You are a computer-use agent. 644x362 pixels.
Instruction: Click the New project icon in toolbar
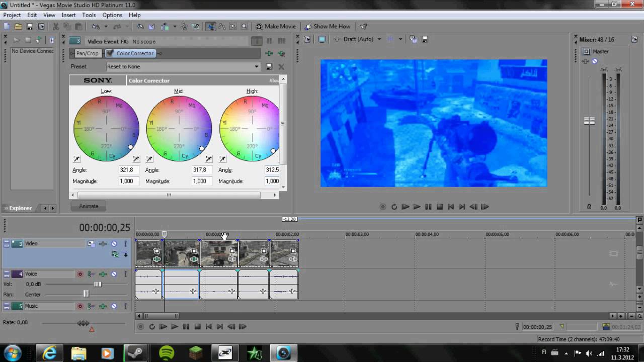7,26
